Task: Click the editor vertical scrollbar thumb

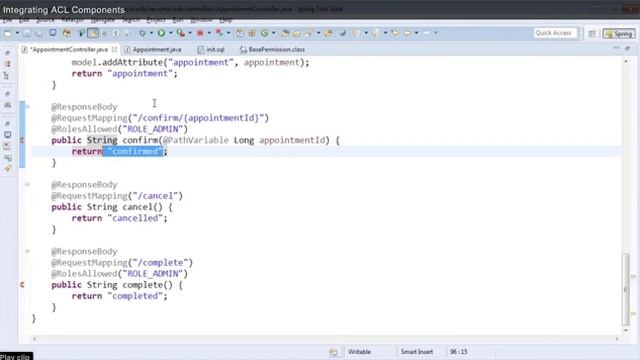Action: pyautogui.click(x=626, y=289)
